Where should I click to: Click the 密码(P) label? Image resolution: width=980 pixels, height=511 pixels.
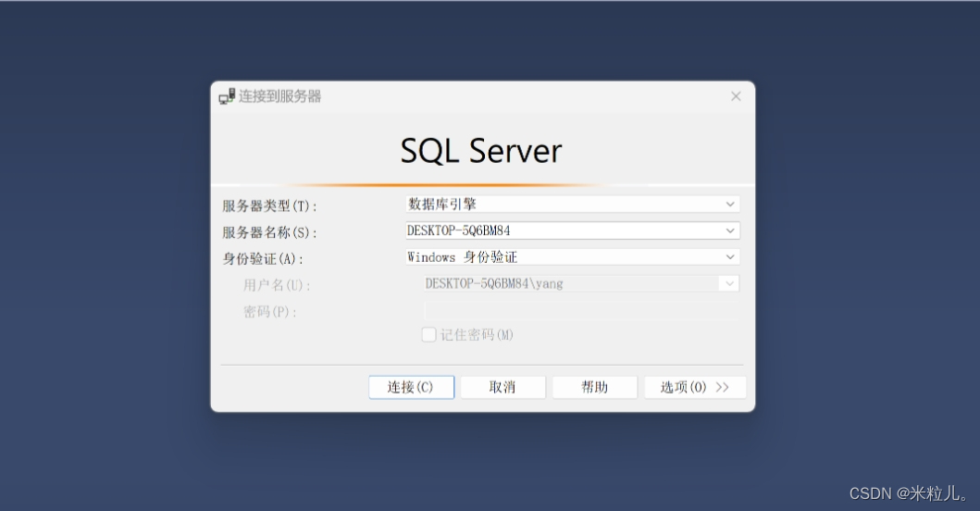point(270,311)
